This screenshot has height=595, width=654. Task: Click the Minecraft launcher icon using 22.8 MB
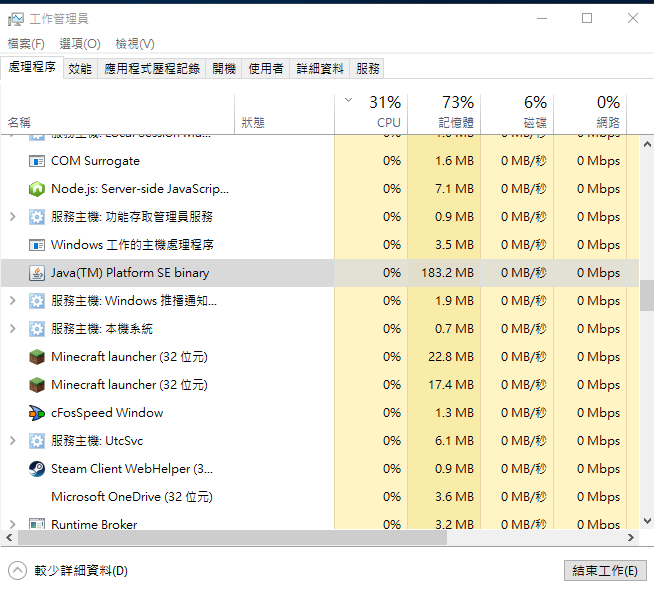(37, 357)
